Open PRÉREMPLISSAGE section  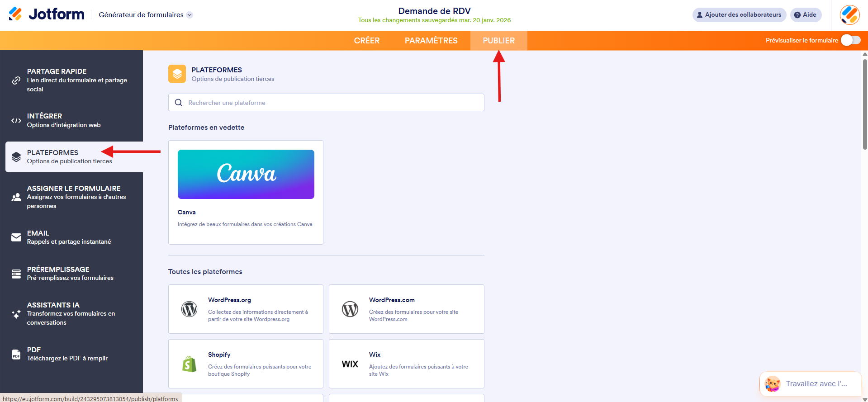point(71,273)
